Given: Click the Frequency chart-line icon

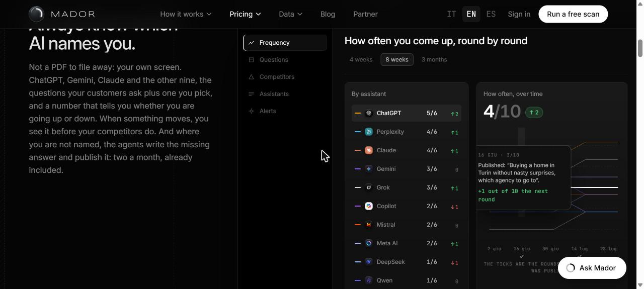Looking at the screenshot, I should pyautogui.click(x=251, y=43).
